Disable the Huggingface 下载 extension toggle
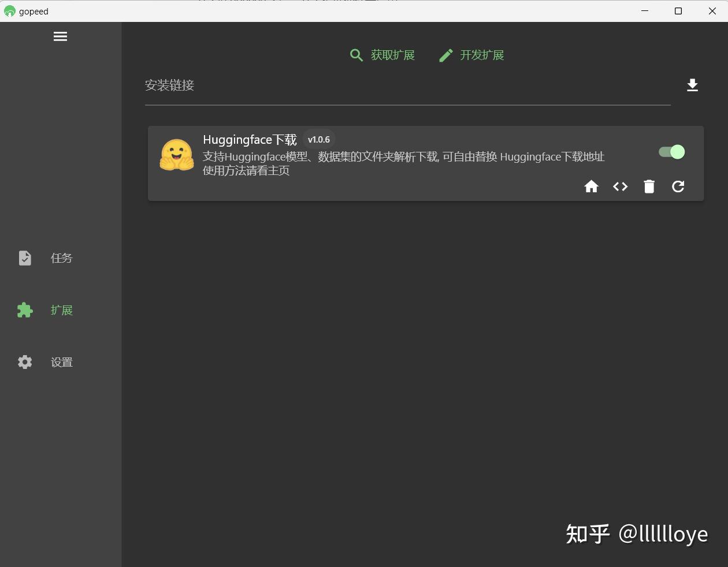The image size is (728, 567). coord(671,152)
